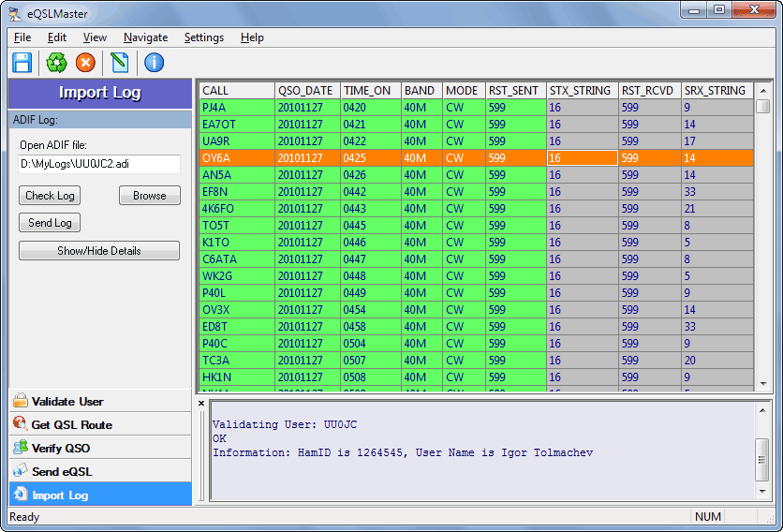
Task: Open the File menu
Action: pos(22,37)
